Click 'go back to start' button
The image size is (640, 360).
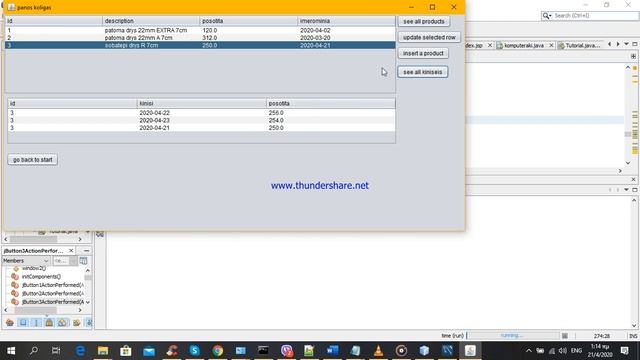[x=33, y=160]
